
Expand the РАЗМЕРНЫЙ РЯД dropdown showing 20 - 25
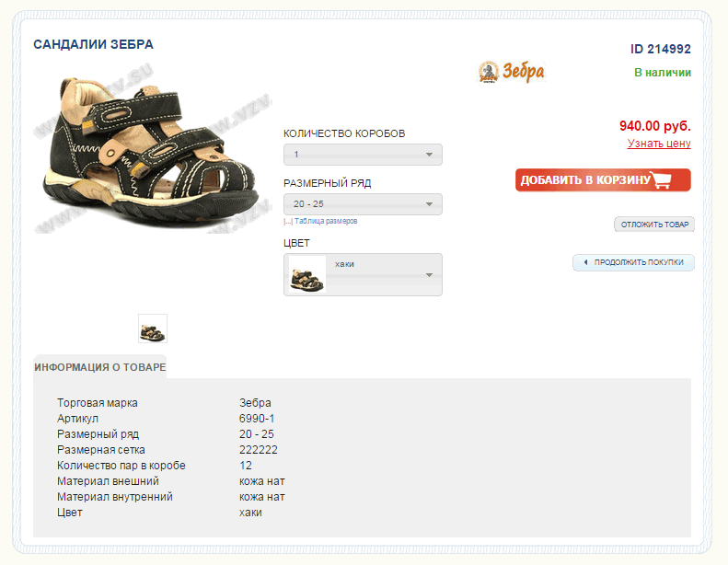[x=363, y=204]
